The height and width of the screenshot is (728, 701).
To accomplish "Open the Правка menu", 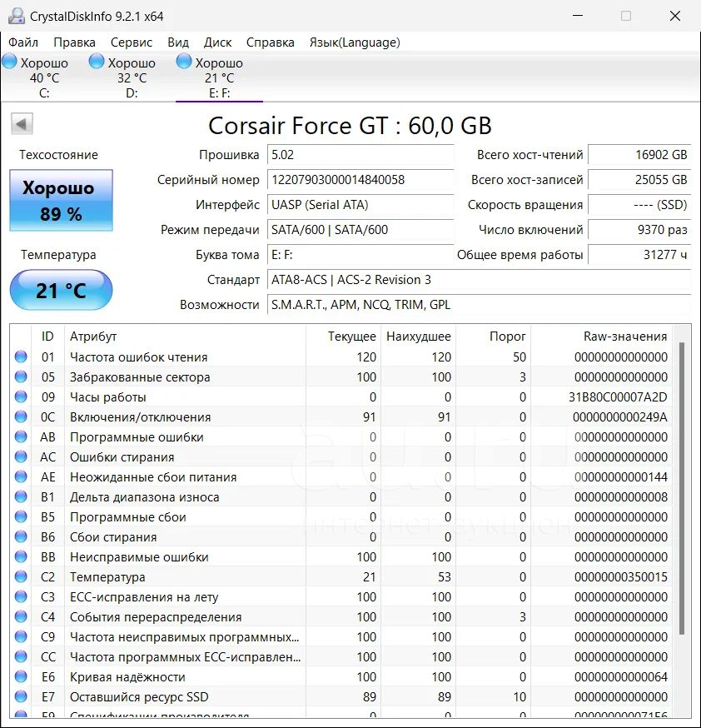I will pyautogui.click(x=74, y=42).
